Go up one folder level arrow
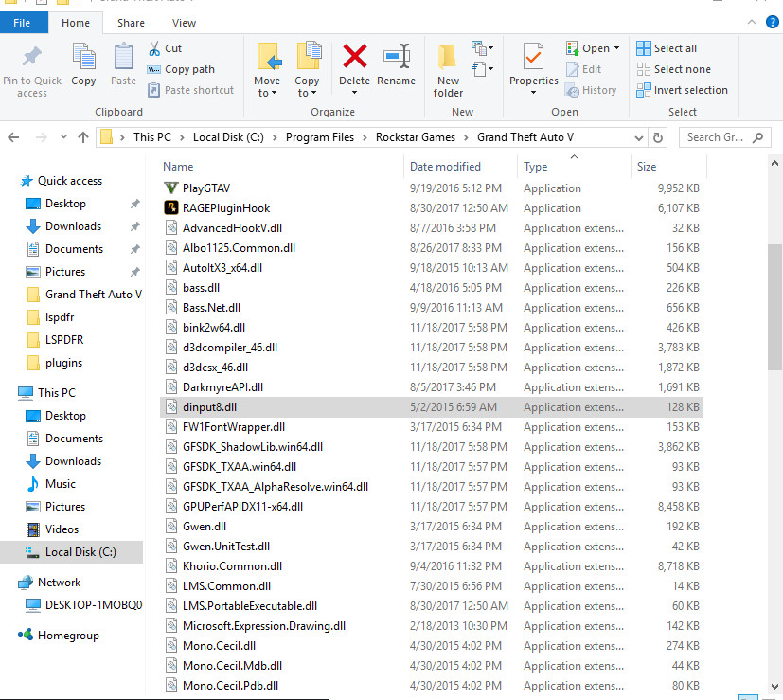The image size is (783, 700). (83, 137)
